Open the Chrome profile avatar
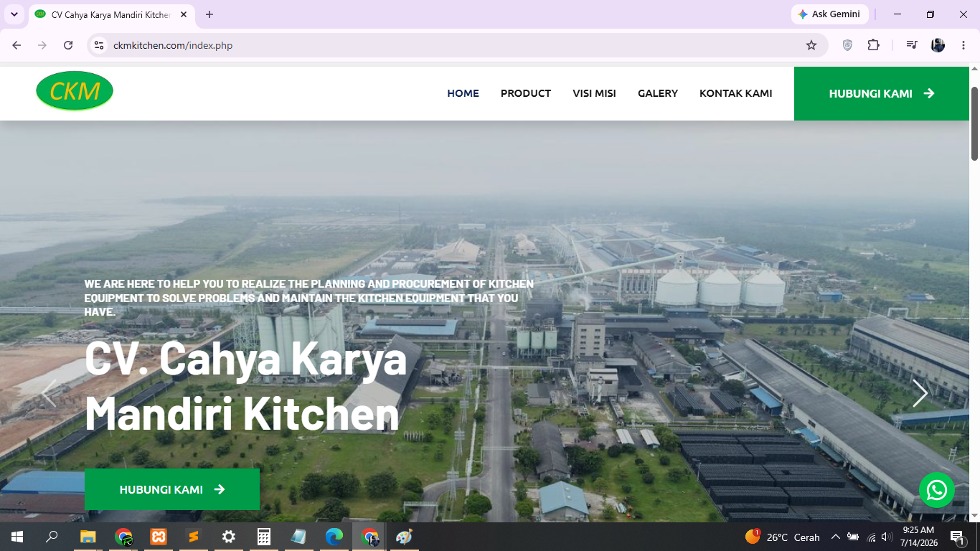 (938, 45)
